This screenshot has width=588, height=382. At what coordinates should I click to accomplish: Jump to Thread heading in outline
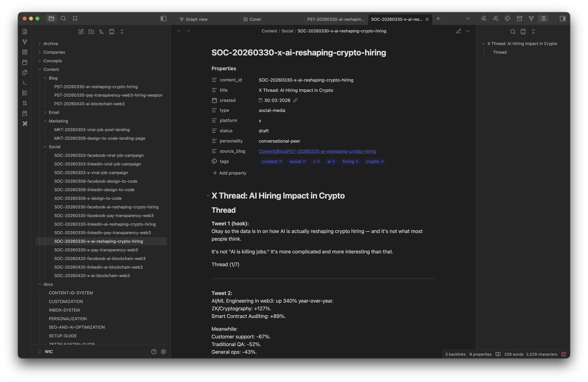tap(499, 52)
